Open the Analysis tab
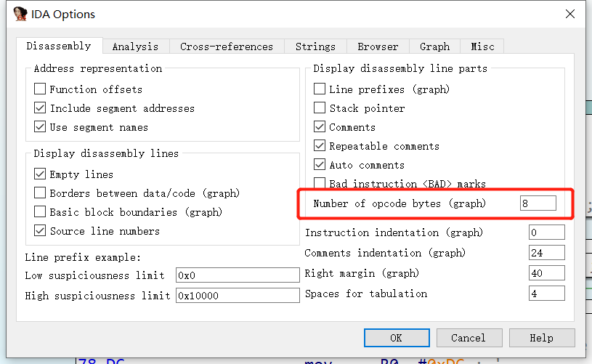This screenshot has width=592, height=364. (x=135, y=46)
